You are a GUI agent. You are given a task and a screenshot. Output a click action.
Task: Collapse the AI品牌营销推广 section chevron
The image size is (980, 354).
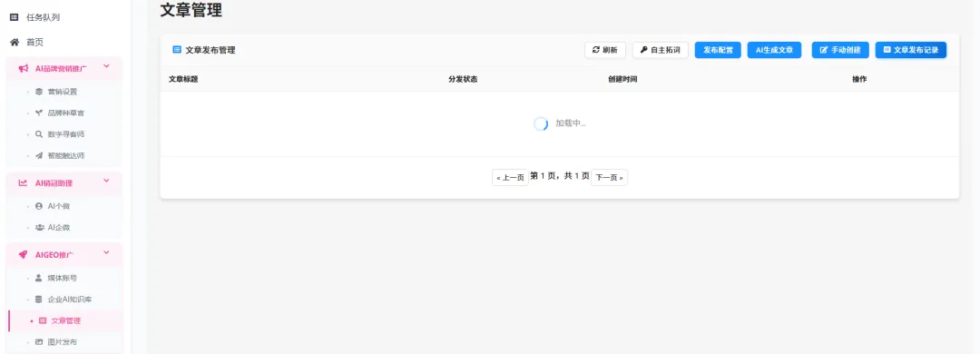click(x=106, y=66)
